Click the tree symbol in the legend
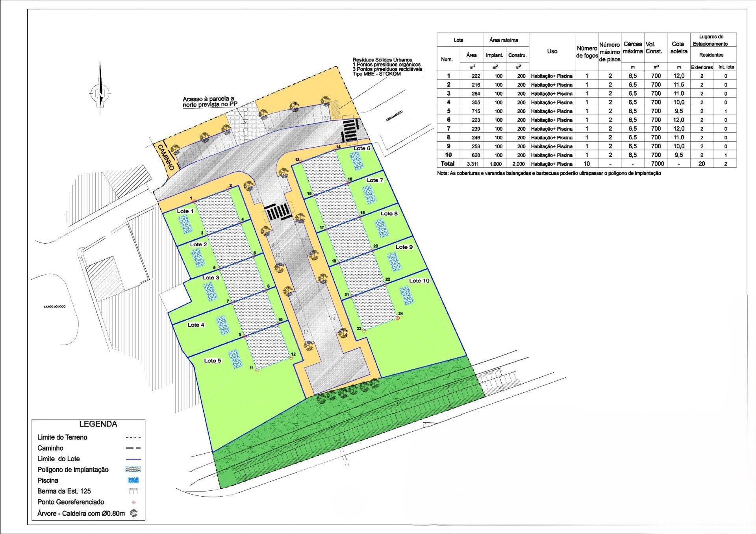The image size is (756, 534). pyautogui.click(x=134, y=513)
